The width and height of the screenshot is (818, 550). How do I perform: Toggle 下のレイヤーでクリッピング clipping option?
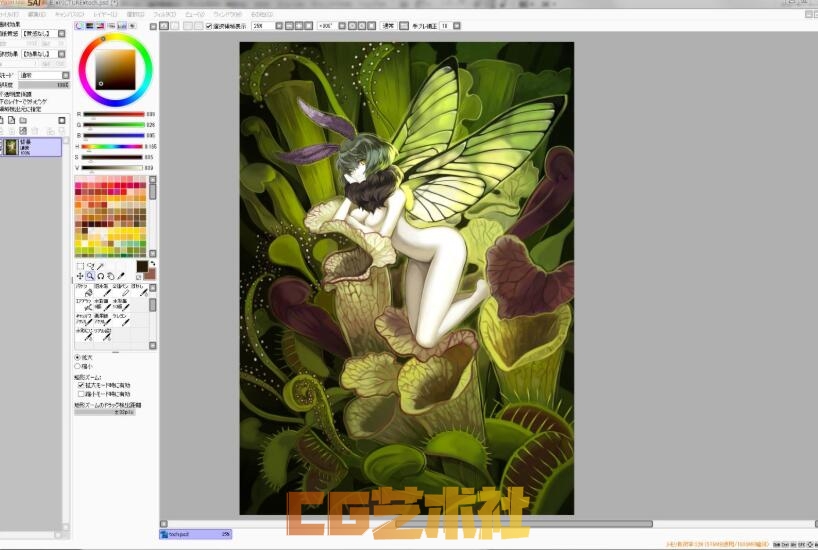click(x=23, y=102)
